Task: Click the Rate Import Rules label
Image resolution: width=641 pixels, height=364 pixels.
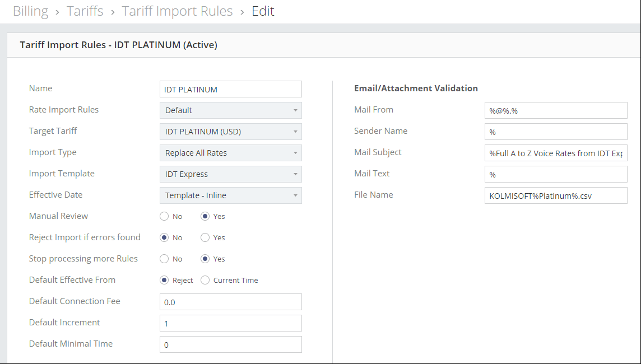Action: (x=64, y=110)
